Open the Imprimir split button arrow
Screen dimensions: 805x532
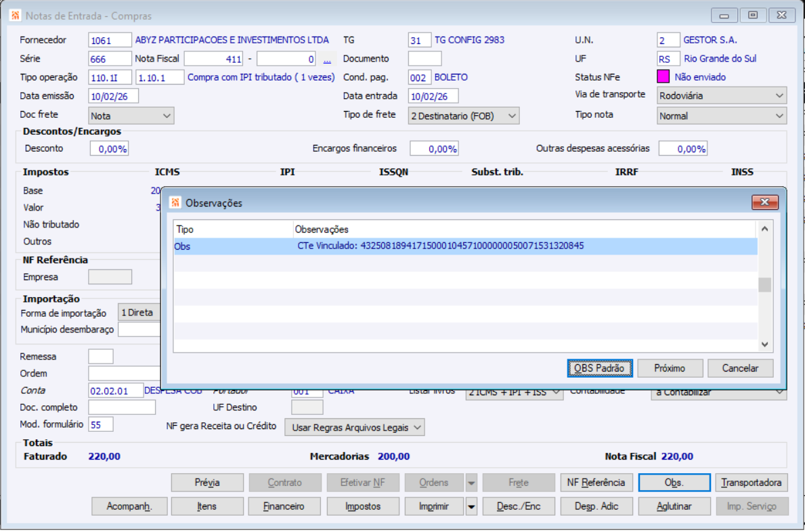pos(471,506)
